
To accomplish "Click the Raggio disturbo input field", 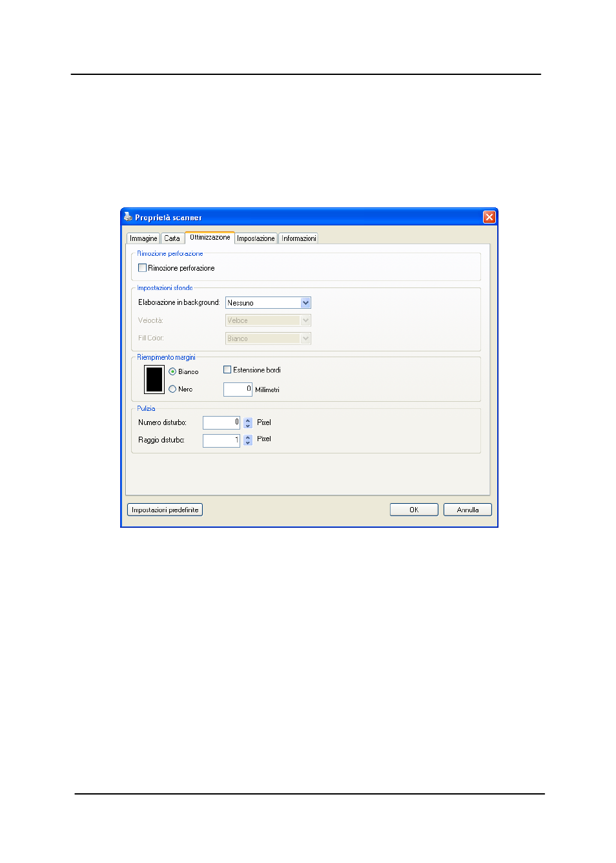I will coord(221,441).
